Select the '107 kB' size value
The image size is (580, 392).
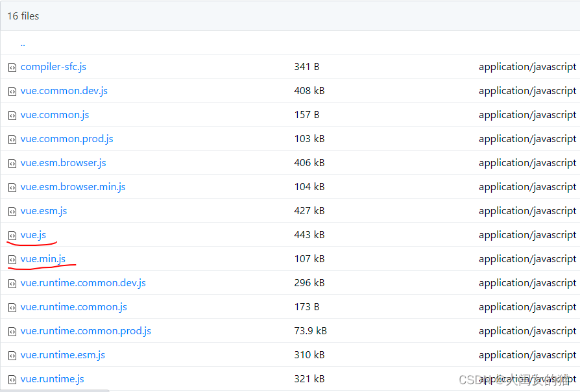pyautogui.click(x=309, y=259)
